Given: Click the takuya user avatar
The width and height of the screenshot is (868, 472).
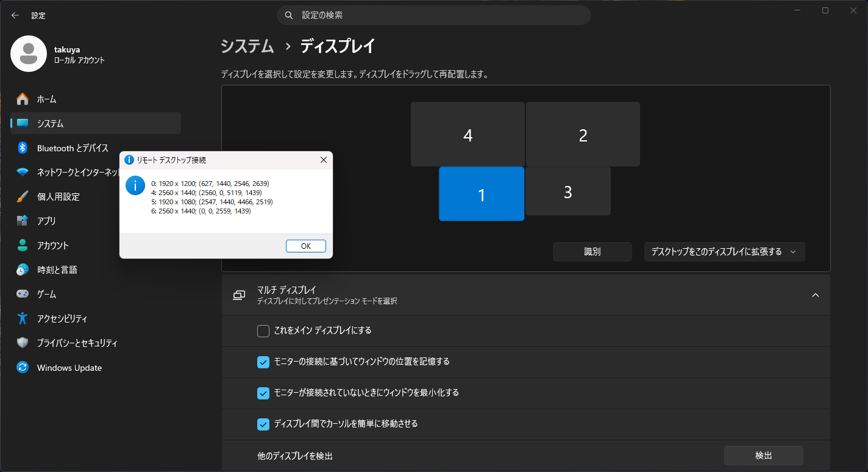Looking at the screenshot, I should tap(29, 54).
